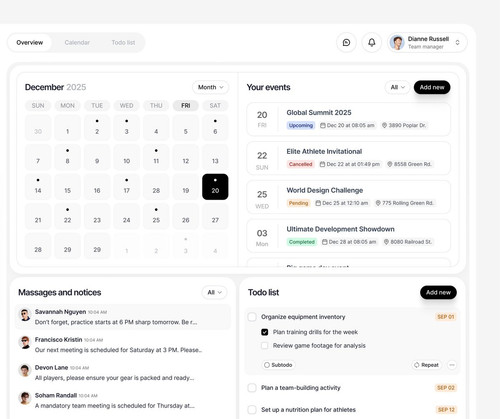Uncheck Plan training drills for the week
This screenshot has height=419, width=500.
coord(265,332)
